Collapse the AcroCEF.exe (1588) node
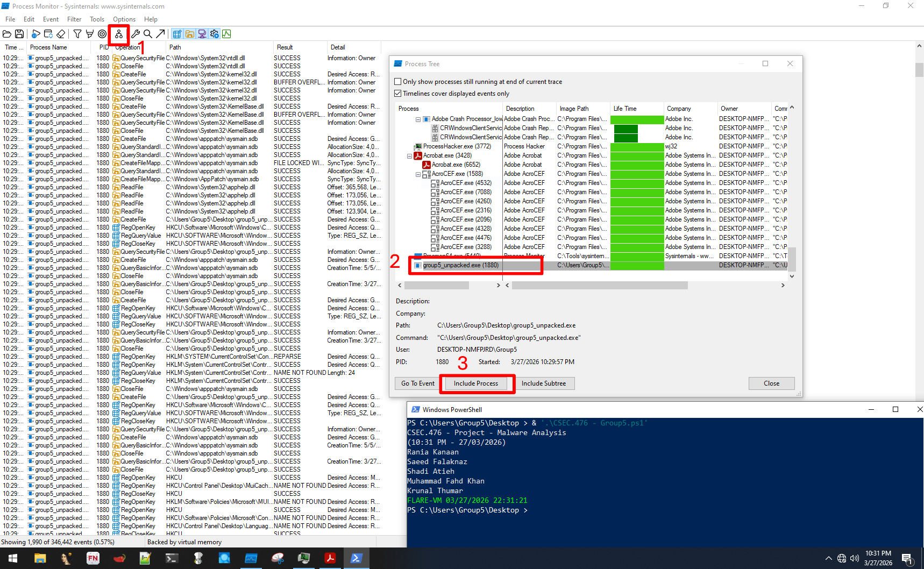This screenshot has height=569, width=924. tap(417, 173)
